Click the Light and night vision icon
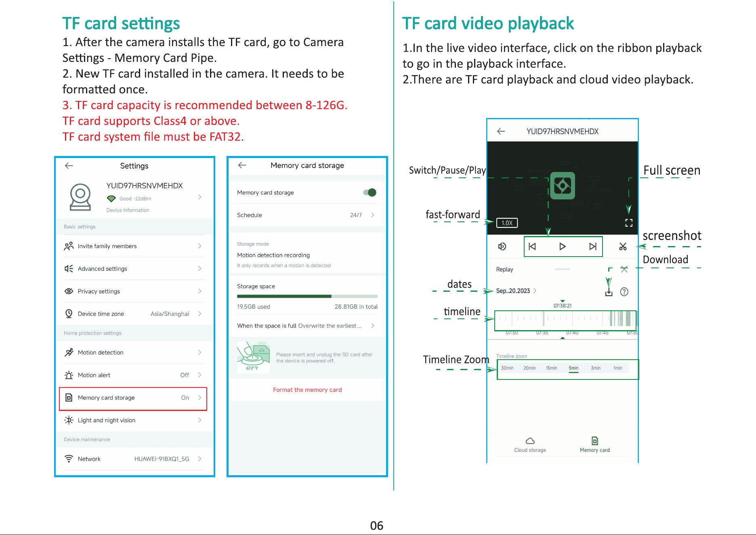 coord(69,420)
